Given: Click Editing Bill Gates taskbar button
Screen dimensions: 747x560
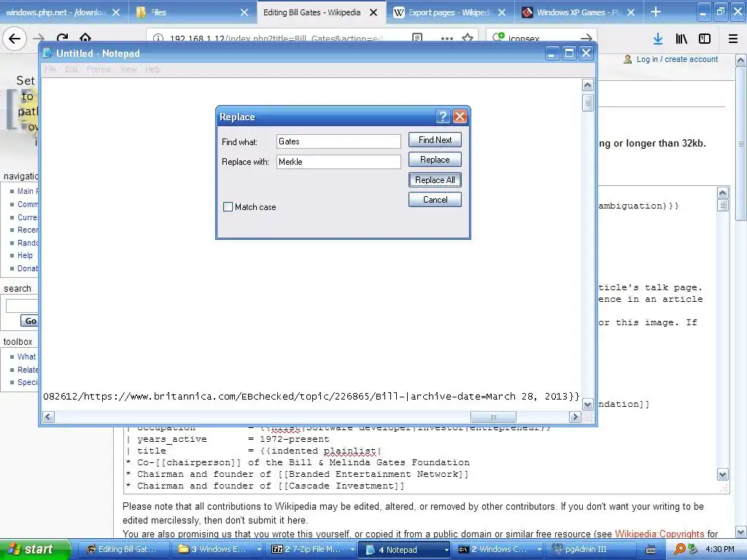Looking at the screenshot, I should click(x=123, y=549).
